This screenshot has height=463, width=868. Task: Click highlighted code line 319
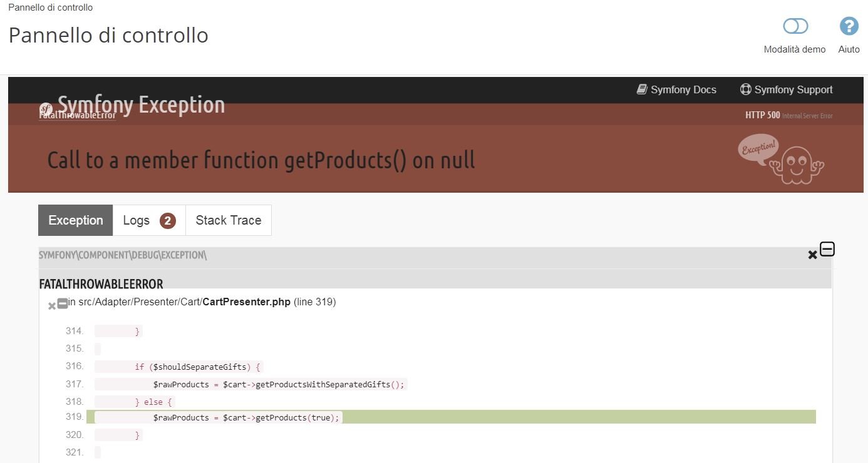tap(451, 417)
